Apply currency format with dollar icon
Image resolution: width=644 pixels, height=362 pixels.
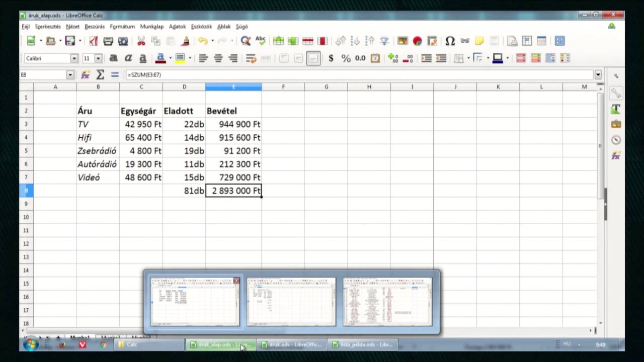[x=331, y=58]
